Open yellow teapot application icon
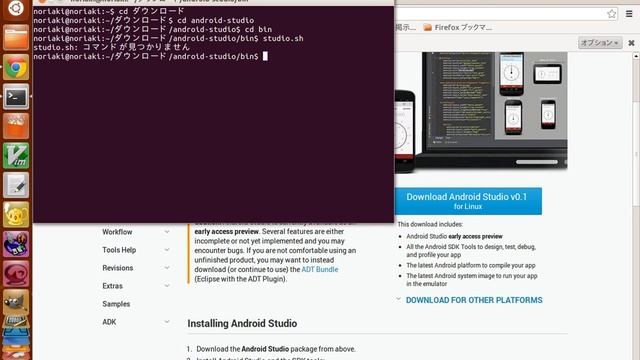The width and height of the screenshot is (640, 360). pos(16,214)
